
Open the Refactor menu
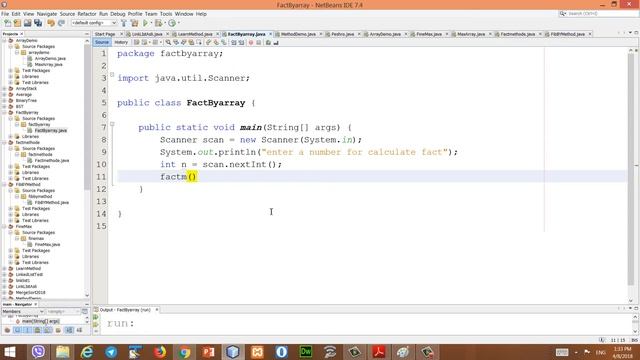tap(87, 14)
